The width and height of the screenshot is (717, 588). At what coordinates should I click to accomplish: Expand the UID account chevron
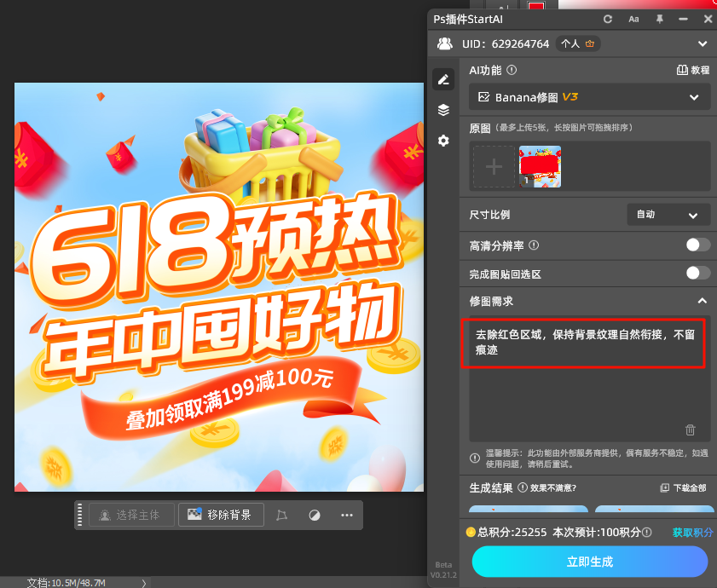[x=702, y=43]
